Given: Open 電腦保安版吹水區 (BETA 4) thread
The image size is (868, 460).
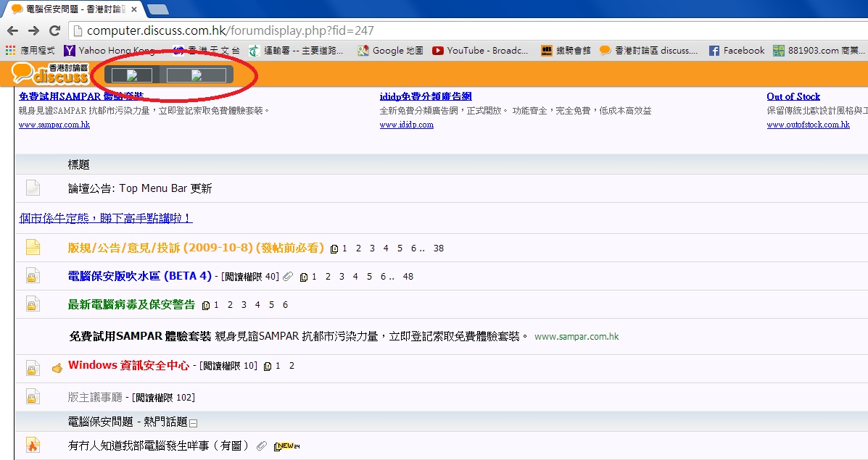Looking at the screenshot, I should [140, 276].
